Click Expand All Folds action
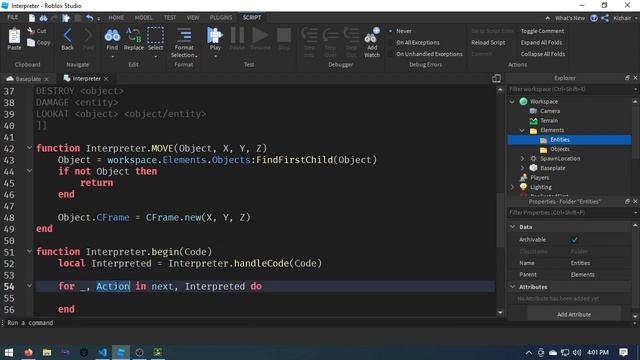 click(541, 42)
